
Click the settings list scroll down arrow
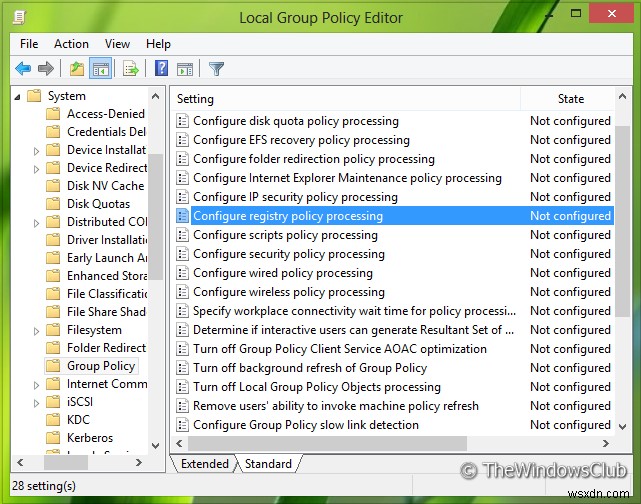pos(622,427)
